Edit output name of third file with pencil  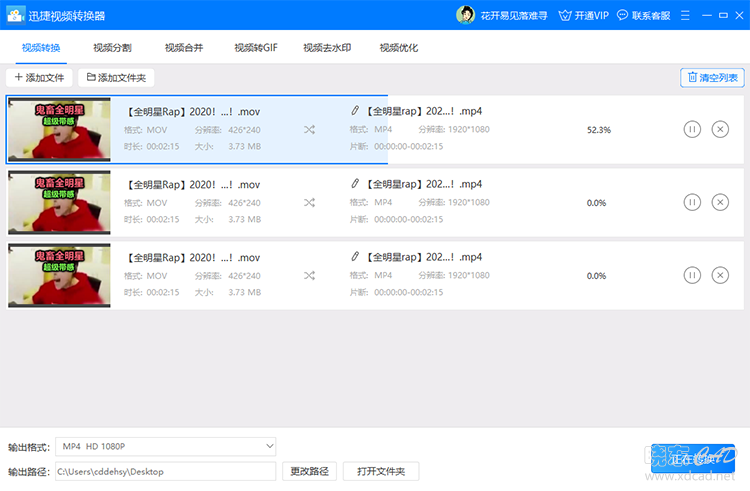coord(354,256)
